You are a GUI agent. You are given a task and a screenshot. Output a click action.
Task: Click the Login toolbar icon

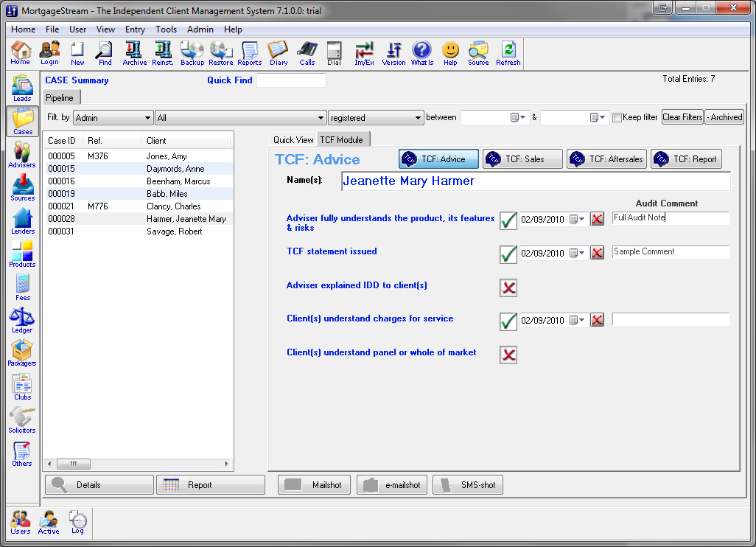pos(49,53)
